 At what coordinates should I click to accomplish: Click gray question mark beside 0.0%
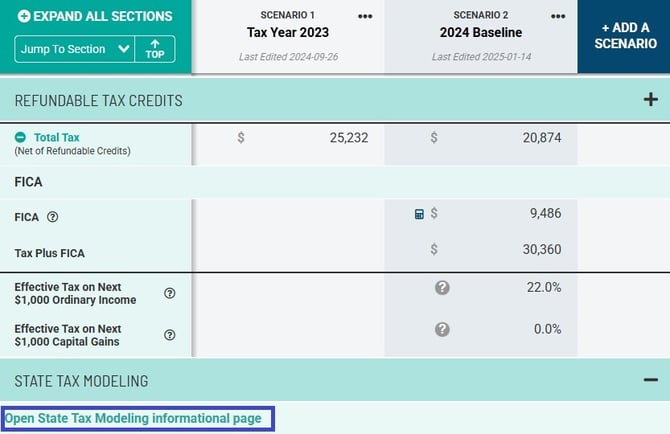(442, 329)
